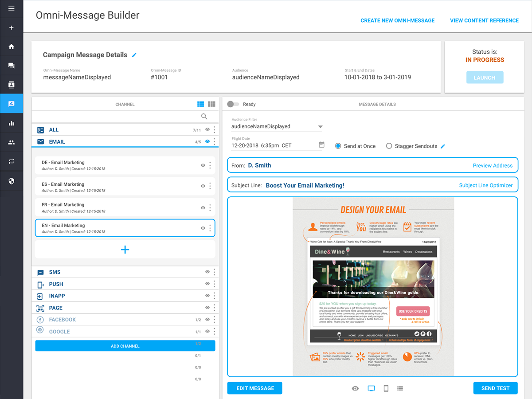Click the channel search magnifier icon
Image resolution: width=532 pixels, height=399 pixels.
pyautogui.click(x=204, y=117)
